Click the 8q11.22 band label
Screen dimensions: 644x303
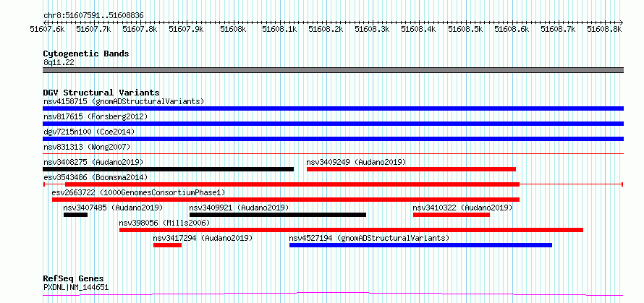click(x=59, y=63)
